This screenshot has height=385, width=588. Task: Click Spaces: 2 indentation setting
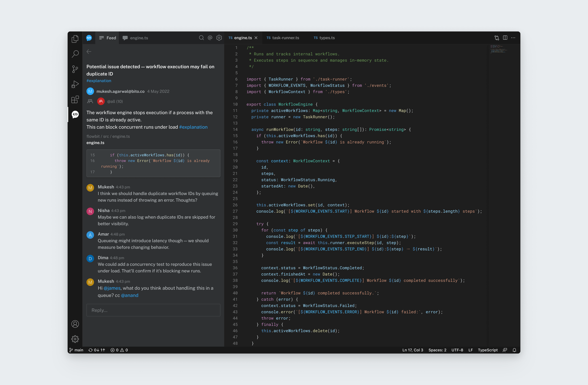point(437,350)
